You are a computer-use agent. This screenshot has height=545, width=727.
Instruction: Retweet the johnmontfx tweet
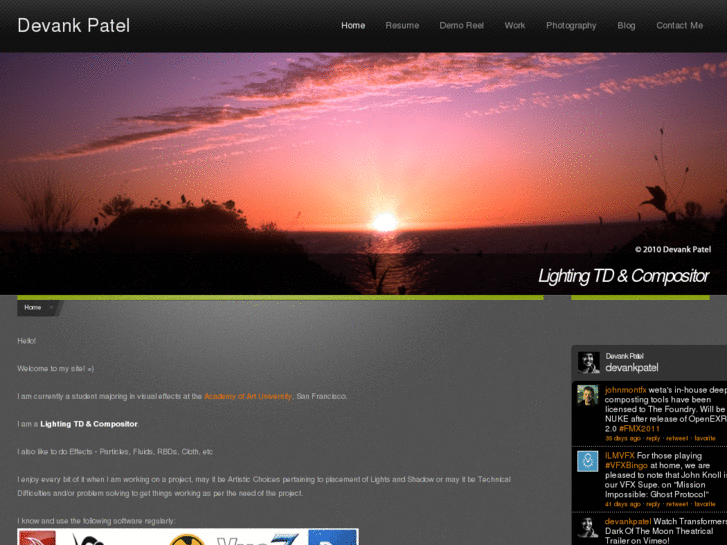coord(677,438)
